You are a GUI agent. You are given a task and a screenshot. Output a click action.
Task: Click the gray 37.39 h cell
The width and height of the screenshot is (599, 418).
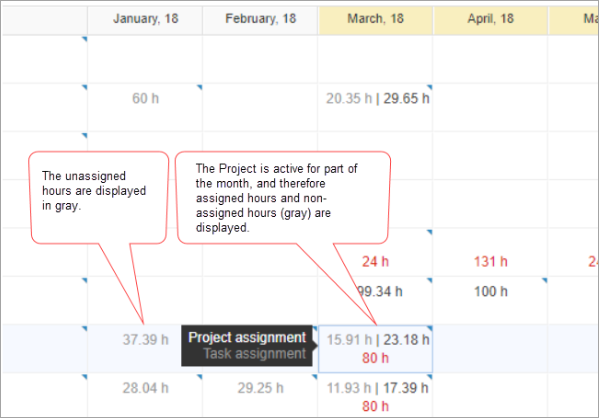pos(145,339)
